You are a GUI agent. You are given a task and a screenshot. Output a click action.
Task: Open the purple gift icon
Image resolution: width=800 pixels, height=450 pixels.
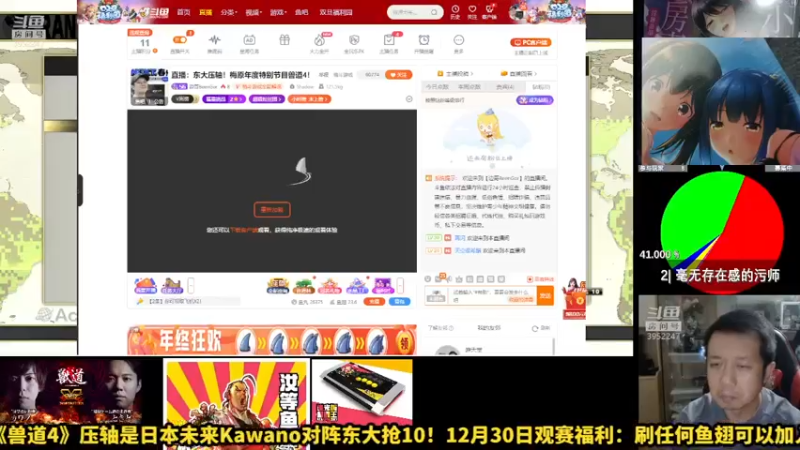[x=382, y=286]
